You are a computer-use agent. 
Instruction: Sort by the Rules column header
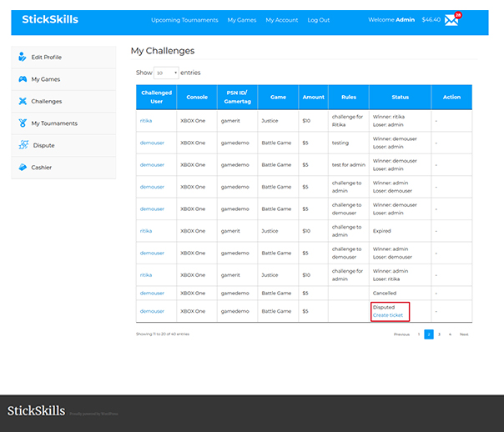point(349,97)
